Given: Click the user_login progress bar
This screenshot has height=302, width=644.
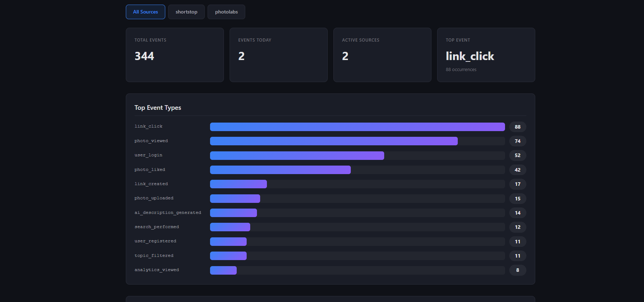Looking at the screenshot, I should (358, 156).
